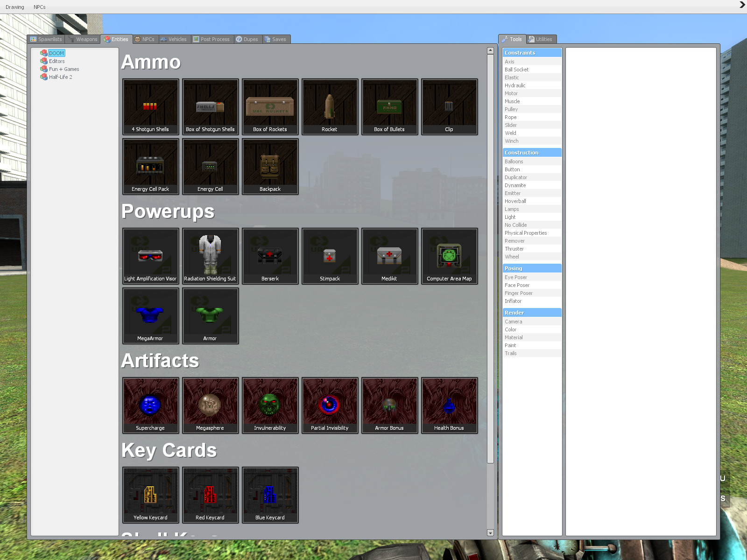Select the Box of Bullets entity
This screenshot has height=560, width=747.
tap(389, 107)
